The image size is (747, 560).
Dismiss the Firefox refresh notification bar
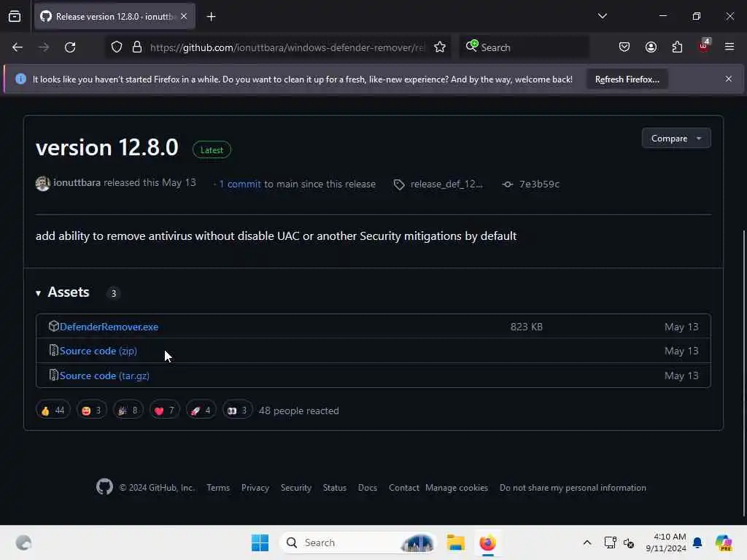[729, 79]
